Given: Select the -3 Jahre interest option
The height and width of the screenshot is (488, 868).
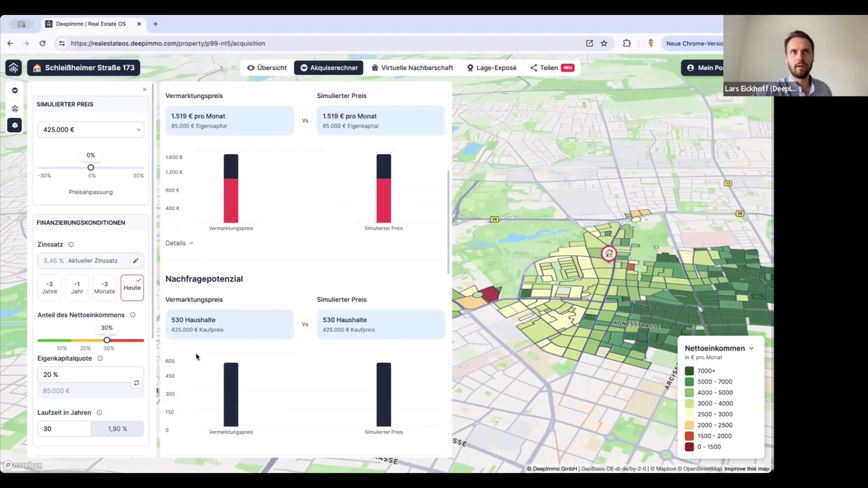Looking at the screenshot, I should pos(50,288).
